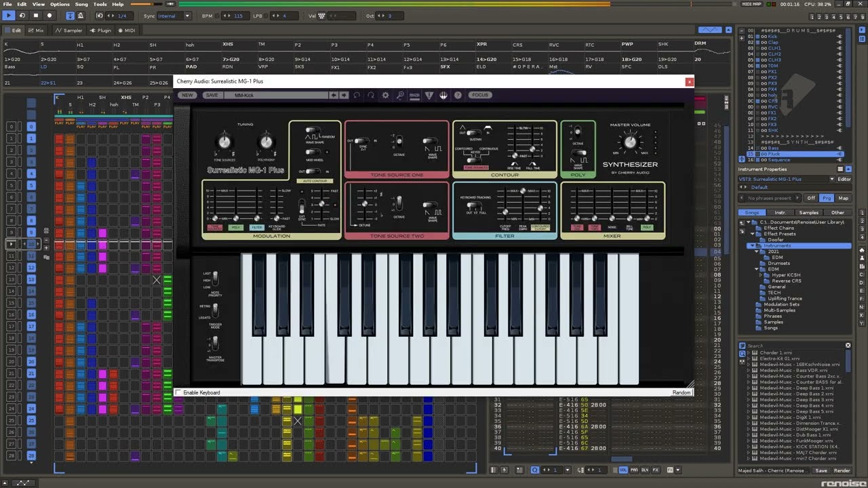
Task: Click the redo icon in synth toolbar
Action: (371, 95)
